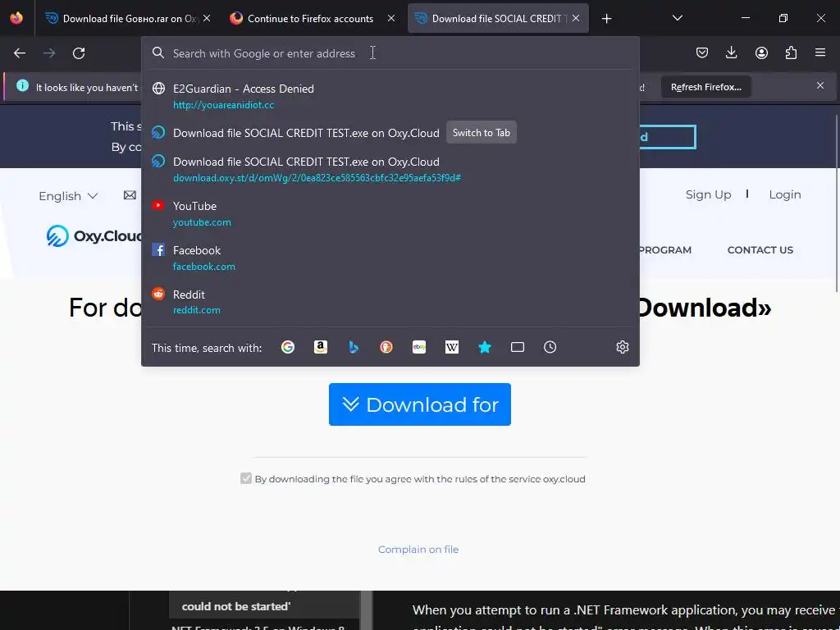Toggle the service rules agreement checkbox
This screenshot has width=840, height=630.
(246, 478)
